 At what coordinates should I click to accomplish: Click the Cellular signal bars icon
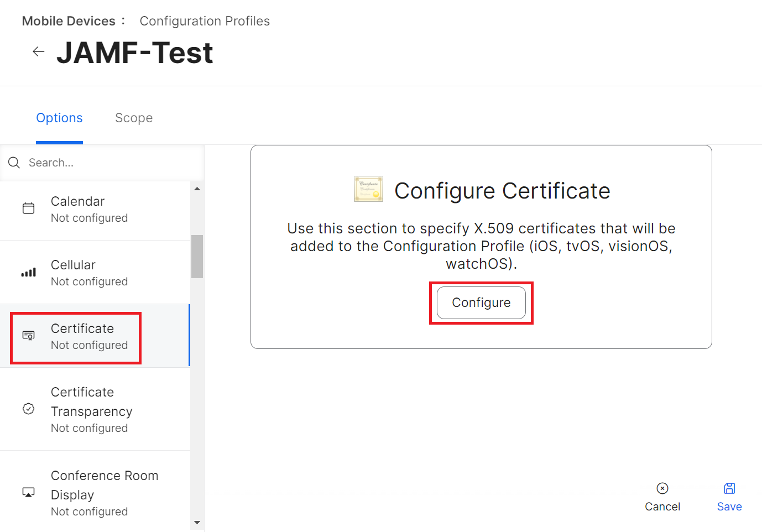tap(28, 272)
